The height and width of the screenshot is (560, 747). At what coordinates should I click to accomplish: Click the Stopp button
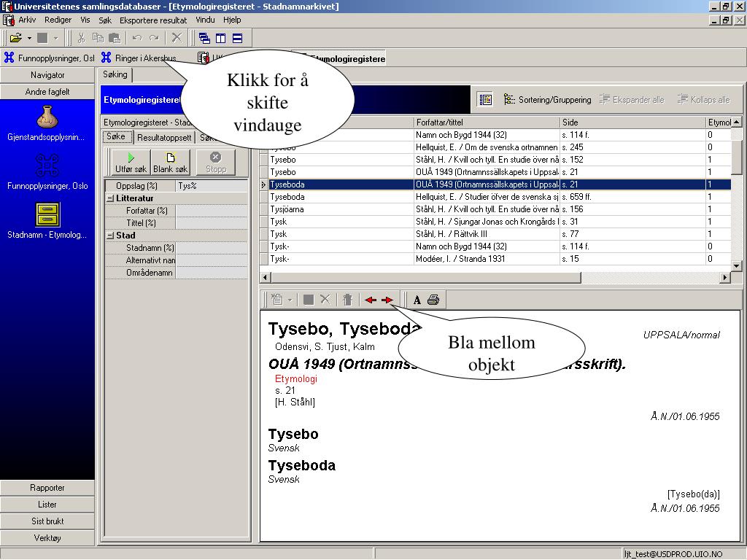[216, 163]
